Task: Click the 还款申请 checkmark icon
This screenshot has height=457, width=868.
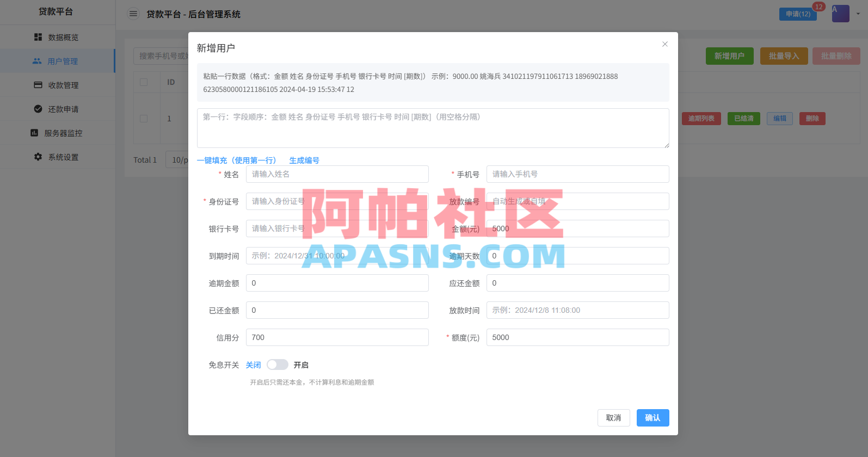Action: pyautogui.click(x=38, y=109)
